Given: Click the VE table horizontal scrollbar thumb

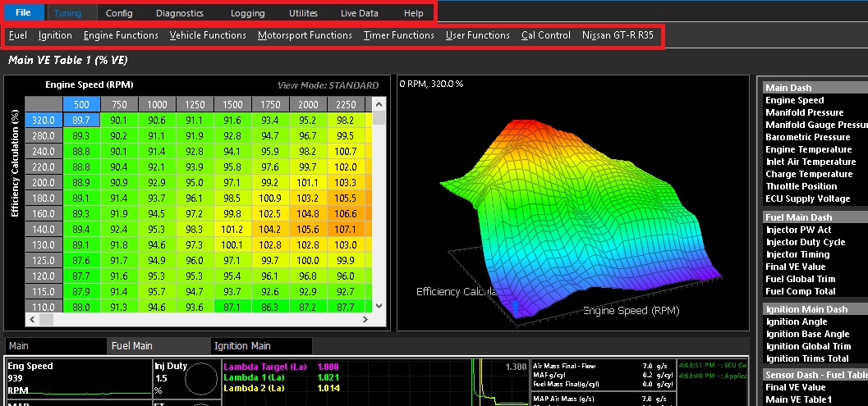Looking at the screenshot, I should click(x=46, y=319).
